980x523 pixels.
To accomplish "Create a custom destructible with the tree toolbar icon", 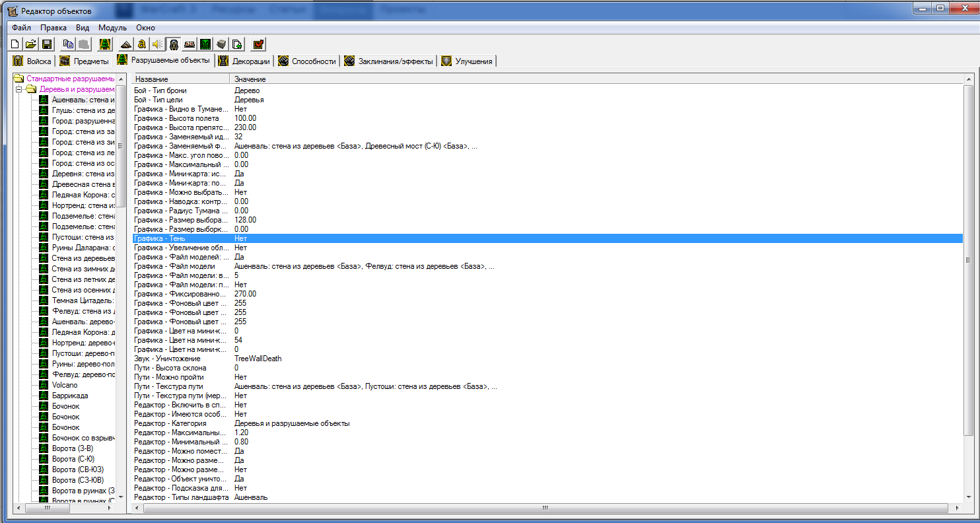I will tap(104, 44).
